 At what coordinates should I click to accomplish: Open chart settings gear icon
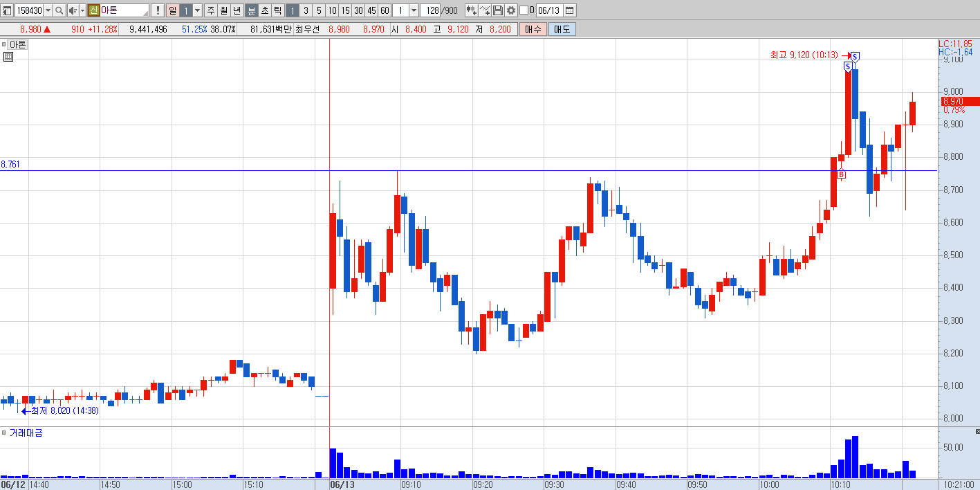[511, 10]
